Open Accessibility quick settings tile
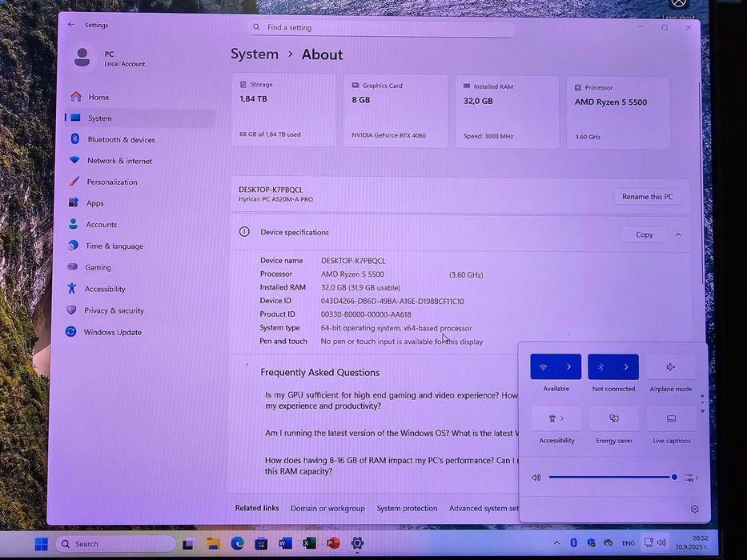 coord(556,418)
